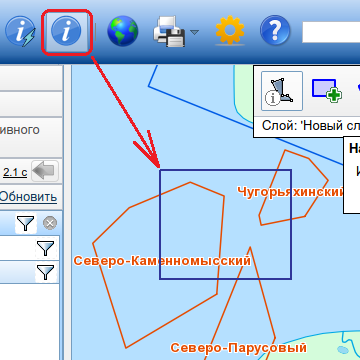Image resolution: width=360 pixels, height=360 pixels.
Task: Click the Северо-Парусовый map label
Action: click(x=239, y=348)
